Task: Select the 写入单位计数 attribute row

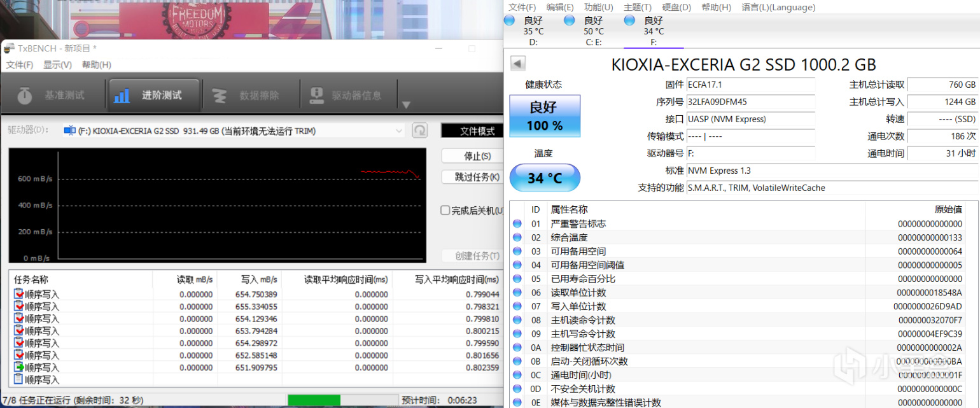Action: (x=738, y=307)
